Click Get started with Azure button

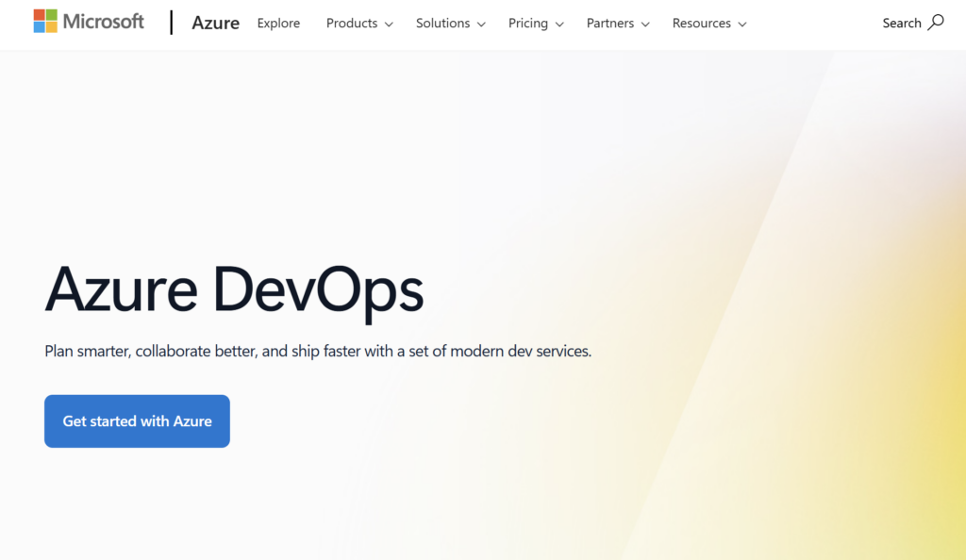tap(137, 420)
